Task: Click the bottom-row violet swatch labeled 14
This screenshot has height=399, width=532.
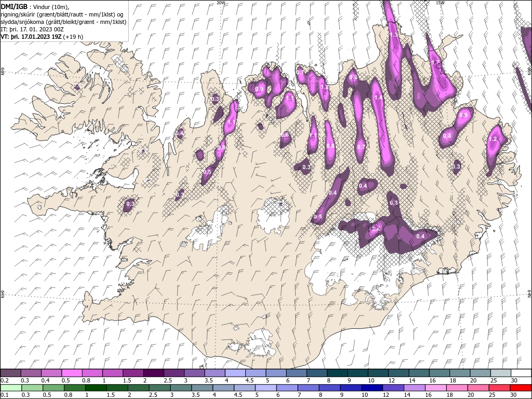Action: pyautogui.click(x=414, y=388)
